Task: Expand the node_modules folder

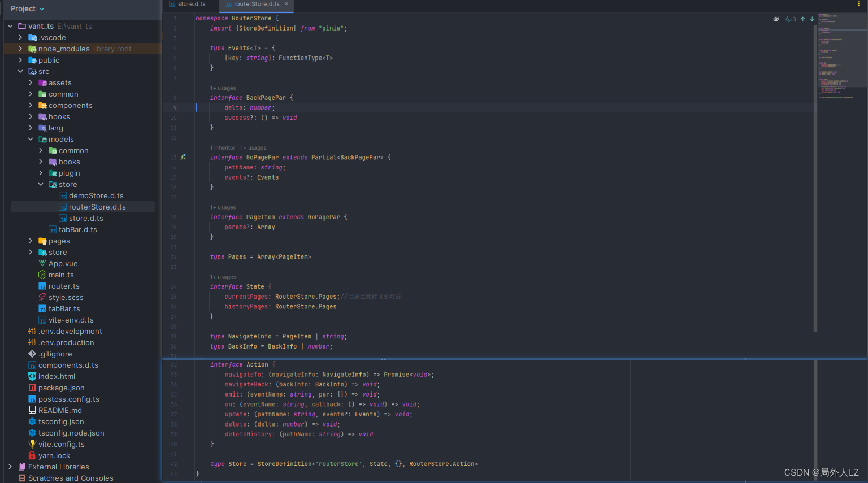Action: pyautogui.click(x=20, y=49)
